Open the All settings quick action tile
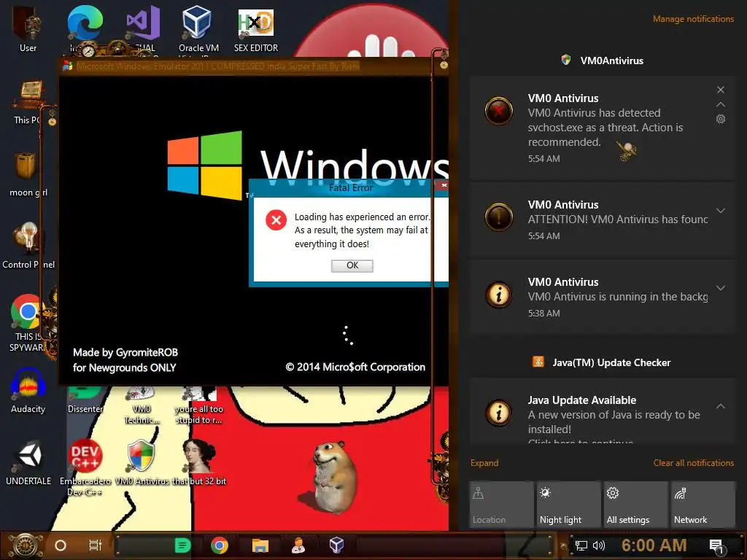747x560 pixels. pyautogui.click(x=636, y=505)
